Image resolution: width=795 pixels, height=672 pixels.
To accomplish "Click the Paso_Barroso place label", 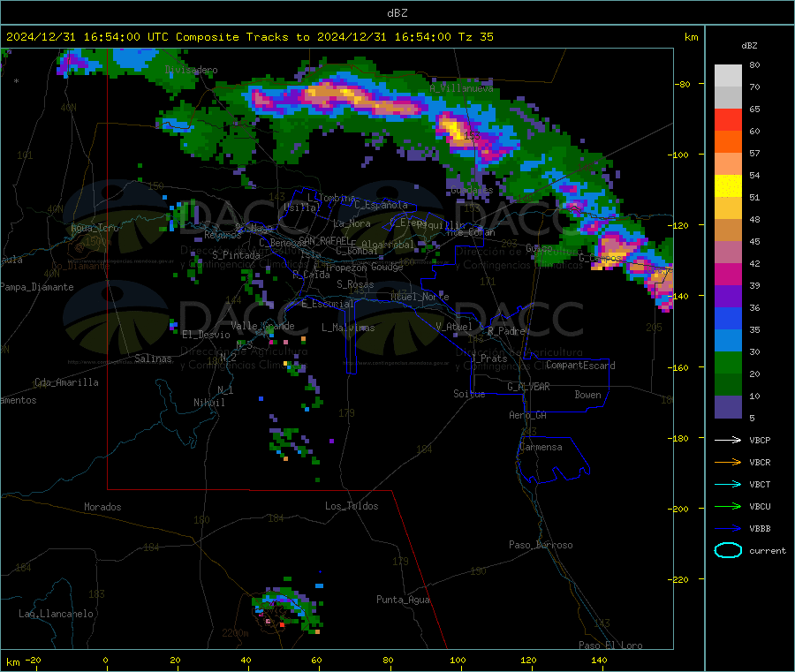I will tap(541, 545).
